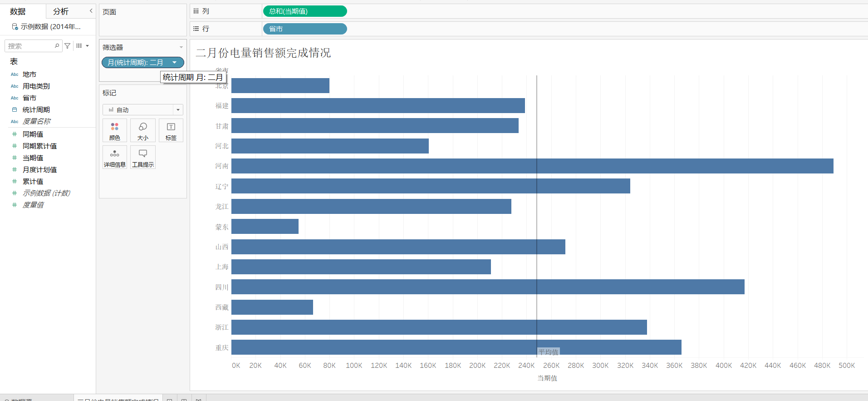The width and height of the screenshot is (868, 401).
Task: Open the field filter funnel icon
Action: [68, 46]
